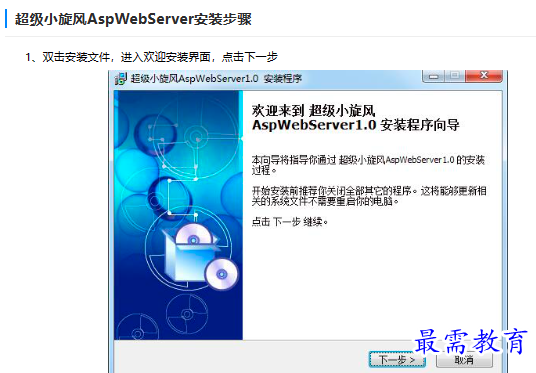Click the paragraph 本向导将指导你通过
536x373 pixels.
[368, 165]
